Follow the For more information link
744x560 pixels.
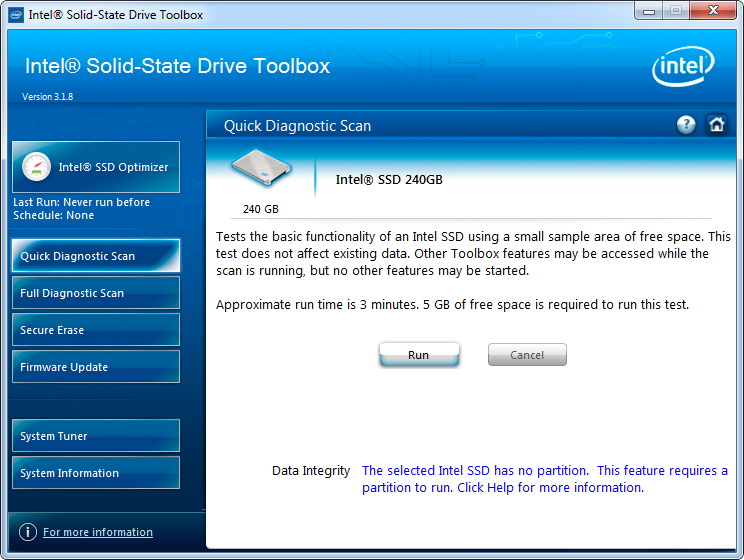(98, 532)
